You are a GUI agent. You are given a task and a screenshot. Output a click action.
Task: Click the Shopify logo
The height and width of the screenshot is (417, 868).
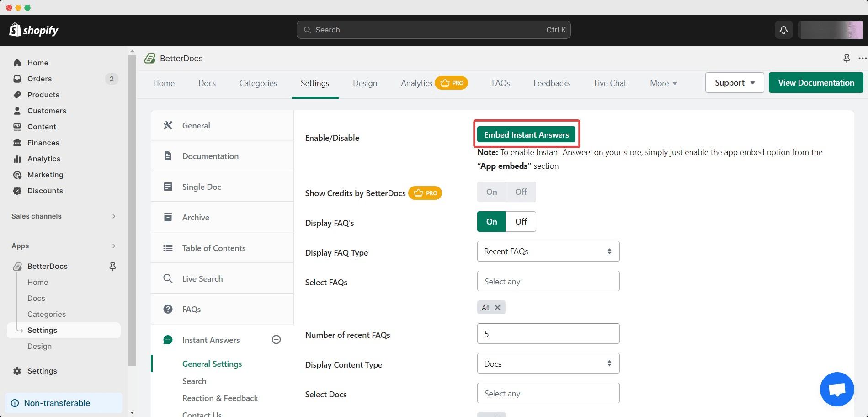coord(34,30)
